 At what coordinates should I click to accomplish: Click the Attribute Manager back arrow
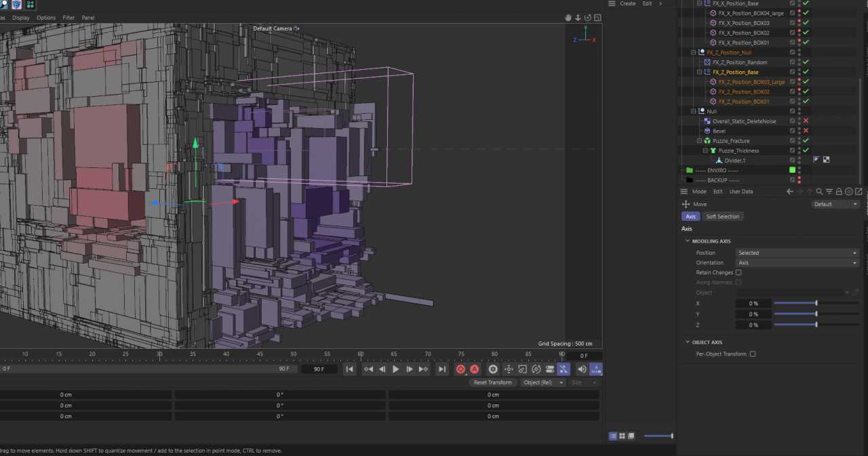click(790, 192)
